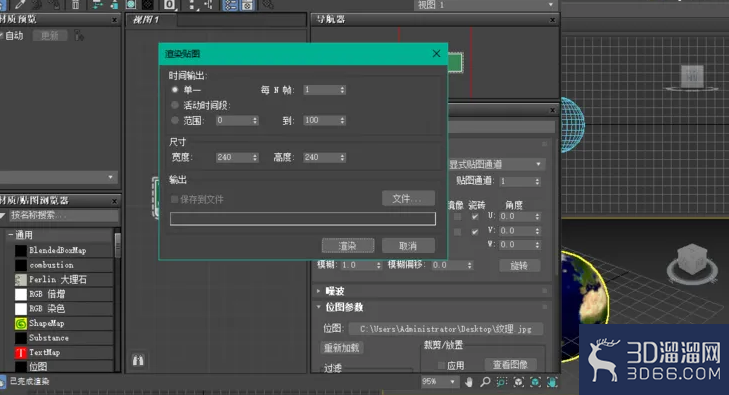Collapse the 通用 group in browser

tap(11, 235)
